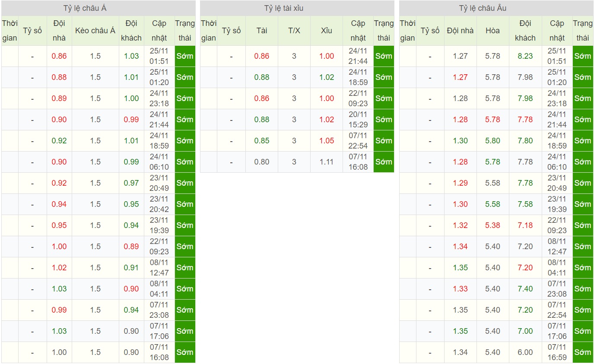Click Asian table timestamp 25/11 01:20
This screenshot has height=364, width=594.
[159, 77]
